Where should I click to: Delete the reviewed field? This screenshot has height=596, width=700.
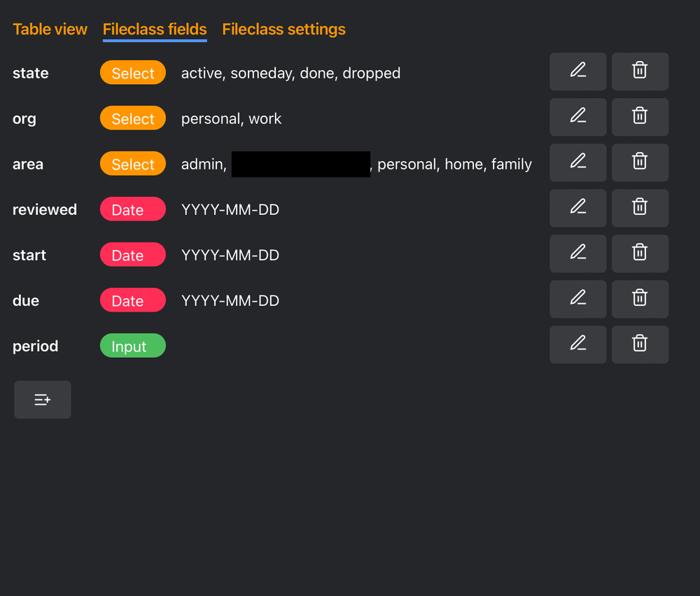point(639,208)
